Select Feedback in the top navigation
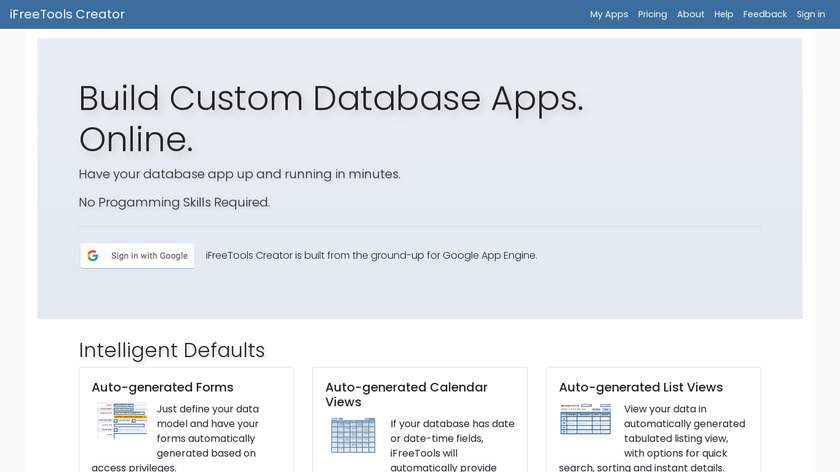 [765, 14]
